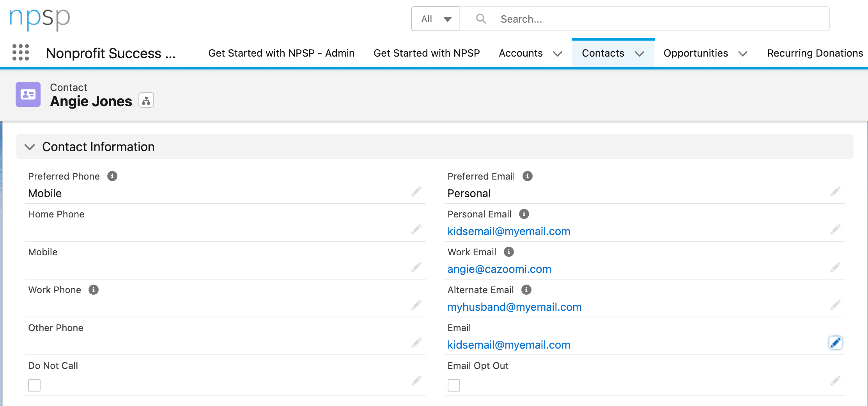Click into the Search input field
868x406 pixels.
[x=645, y=19]
